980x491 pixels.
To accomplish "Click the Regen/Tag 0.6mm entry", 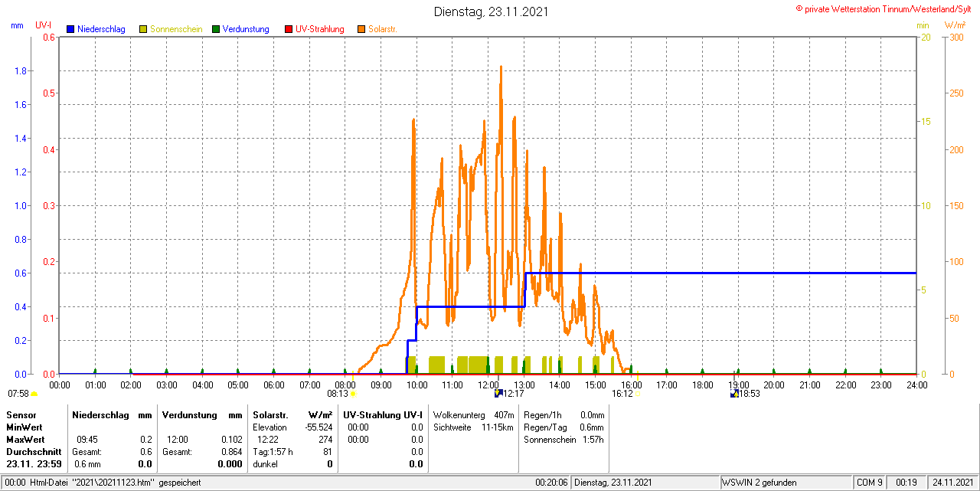I will pos(564,427).
